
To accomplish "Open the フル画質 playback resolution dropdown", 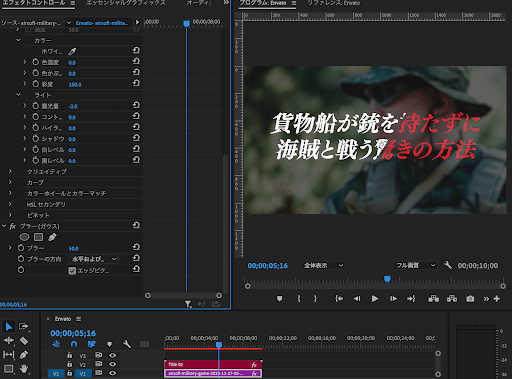I will (415, 265).
